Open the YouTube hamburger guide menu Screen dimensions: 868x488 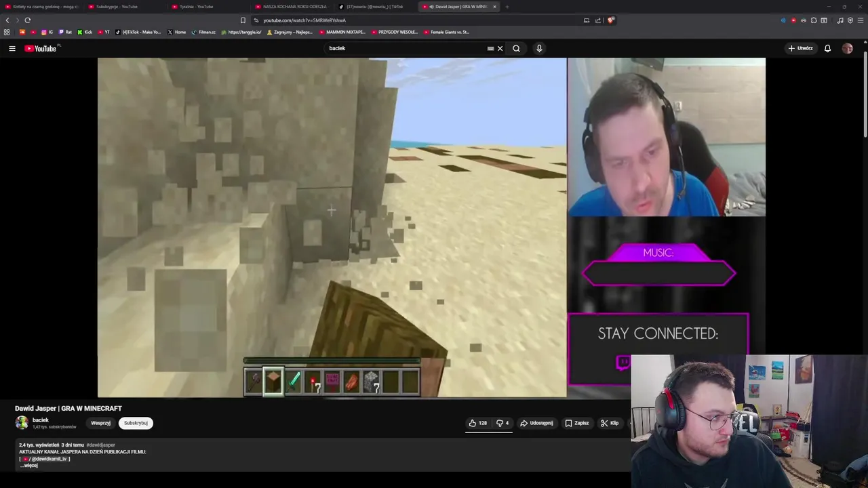coord(12,48)
